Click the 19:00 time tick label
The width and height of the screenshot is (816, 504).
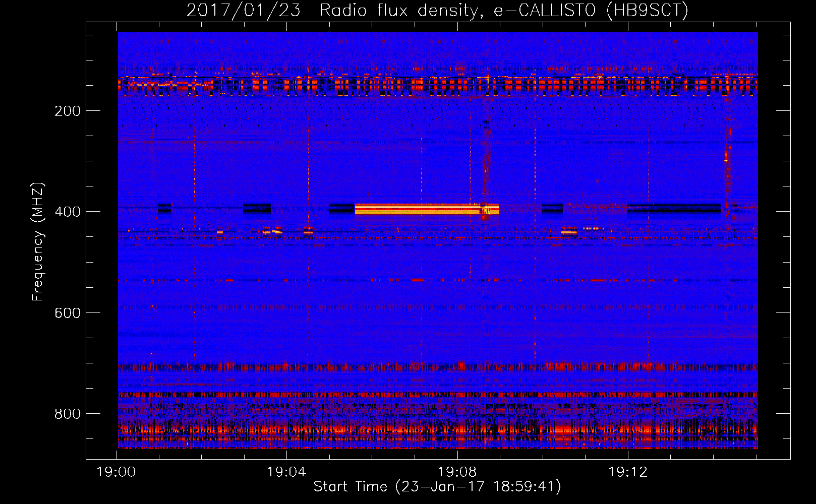point(116,472)
